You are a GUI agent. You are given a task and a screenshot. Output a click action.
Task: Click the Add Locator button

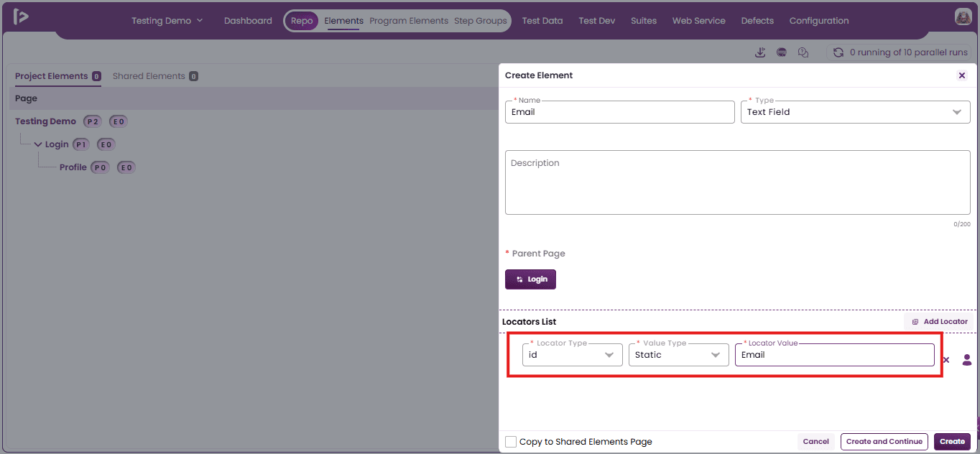[939, 322]
